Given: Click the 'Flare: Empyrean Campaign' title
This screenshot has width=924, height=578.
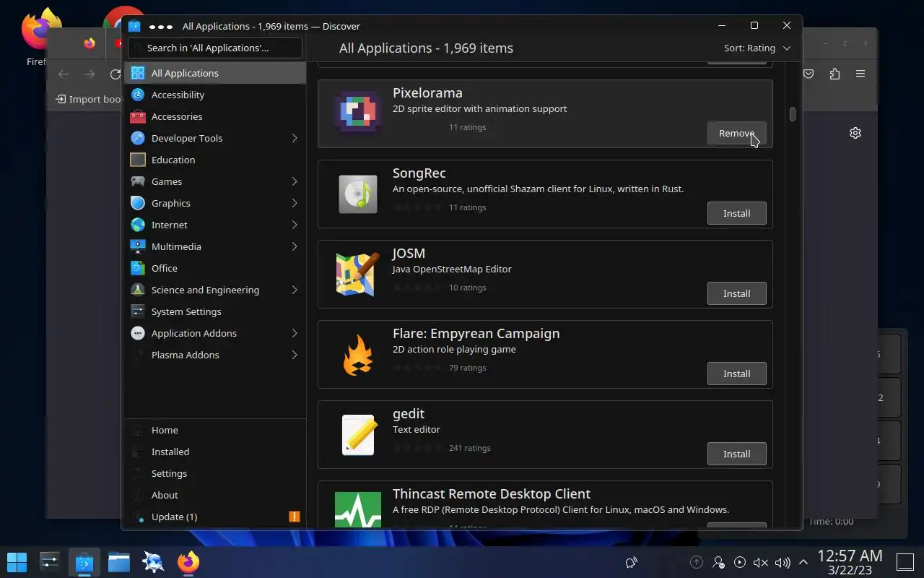Looking at the screenshot, I should tap(476, 333).
